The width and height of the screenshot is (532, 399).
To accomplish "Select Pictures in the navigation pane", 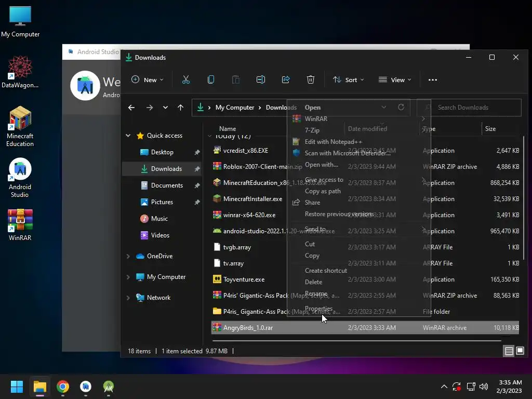I will [x=162, y=202].
